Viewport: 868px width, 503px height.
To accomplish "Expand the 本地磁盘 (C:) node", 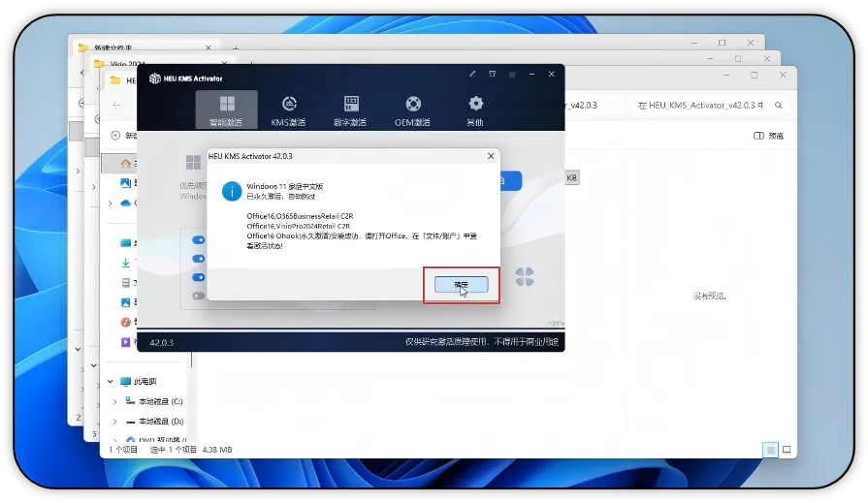I will tap(114, 401).
